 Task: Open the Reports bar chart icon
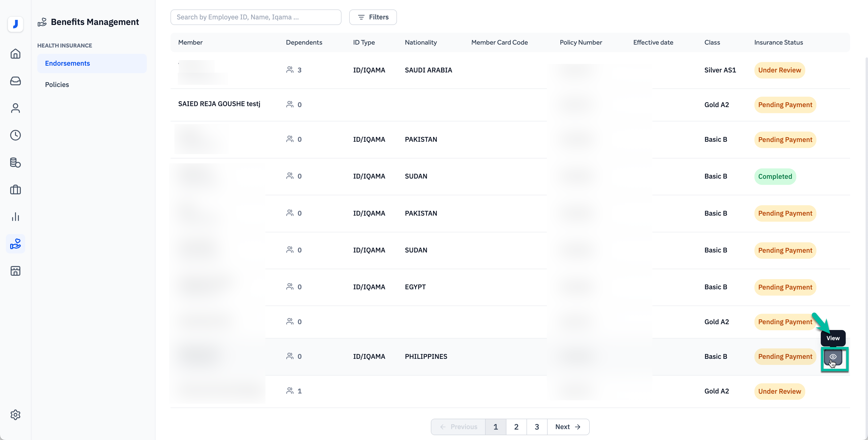click(15, 217)
